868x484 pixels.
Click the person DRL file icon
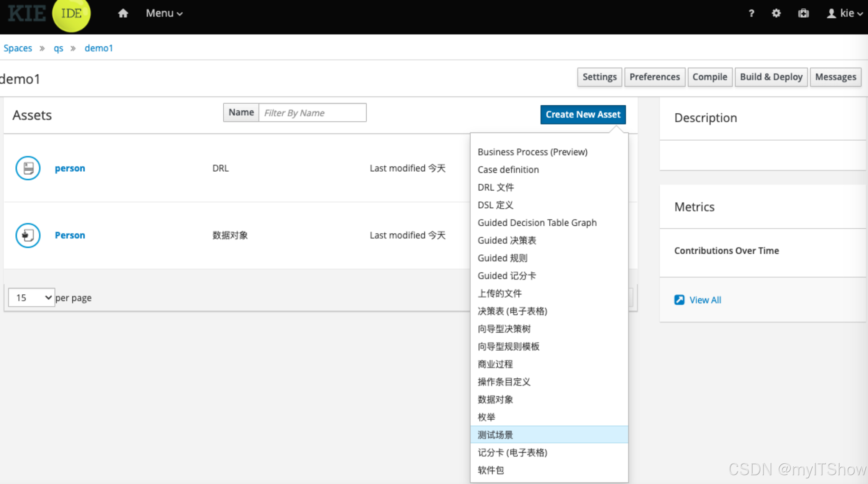28,168
